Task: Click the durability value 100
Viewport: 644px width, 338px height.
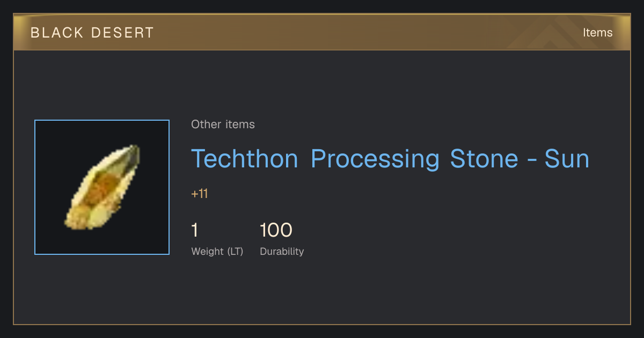Action: click(x=276, y=230)
